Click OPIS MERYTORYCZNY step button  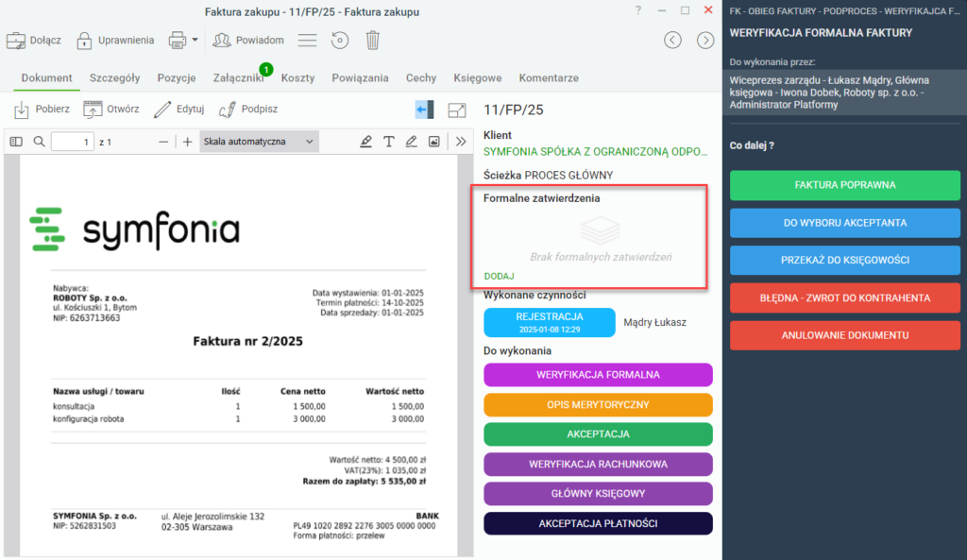point(598,404)
